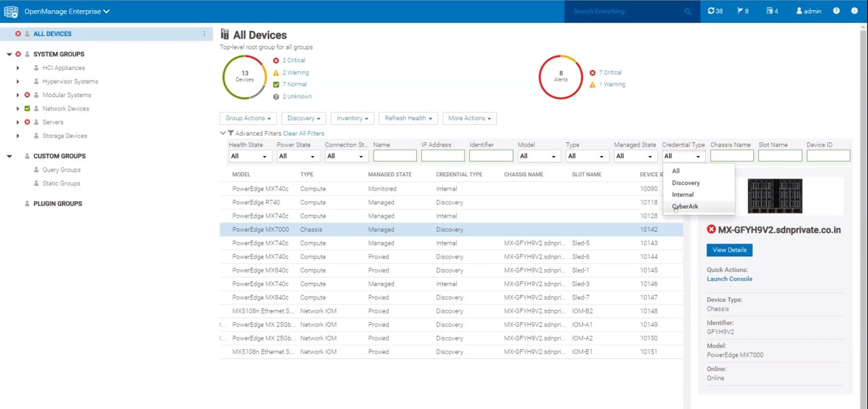Viewport: 868px width, 409px height.
Task: Open flagged alerts indicator showing 8
Action: pyautogui.click(x=743, y=12)
